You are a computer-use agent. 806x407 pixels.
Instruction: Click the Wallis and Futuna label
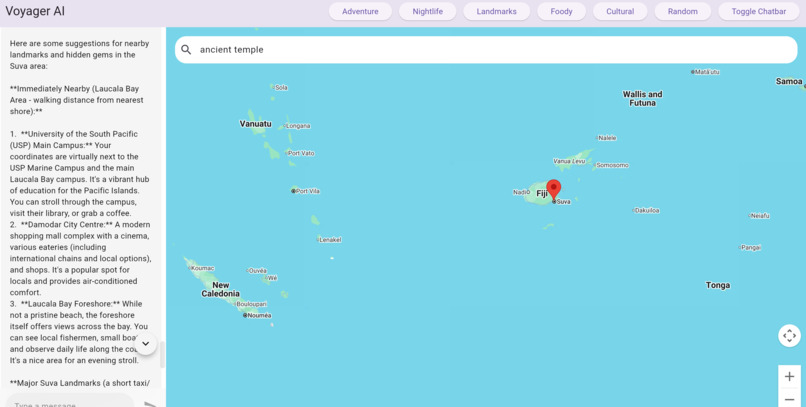(643, 98)
